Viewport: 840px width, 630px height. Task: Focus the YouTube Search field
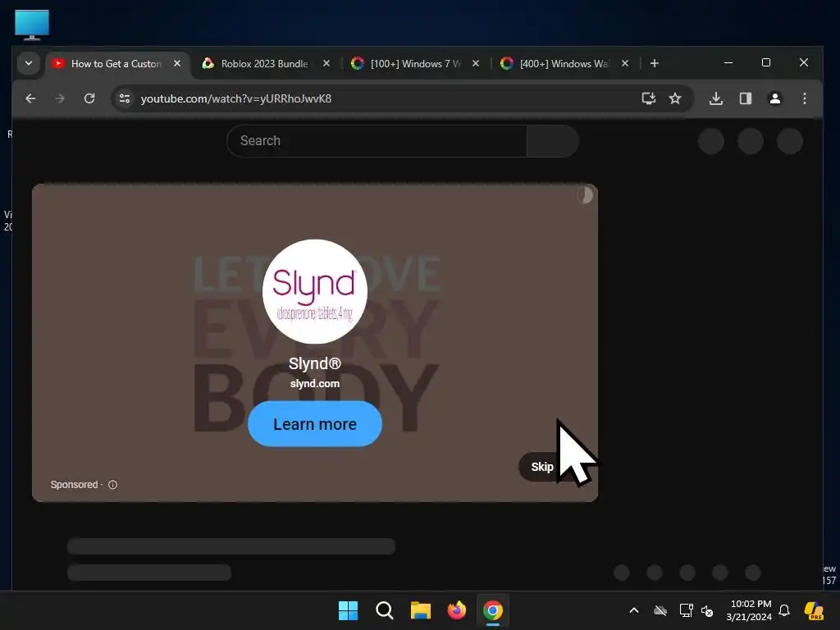pyautogui.click(x=377, y=141)
